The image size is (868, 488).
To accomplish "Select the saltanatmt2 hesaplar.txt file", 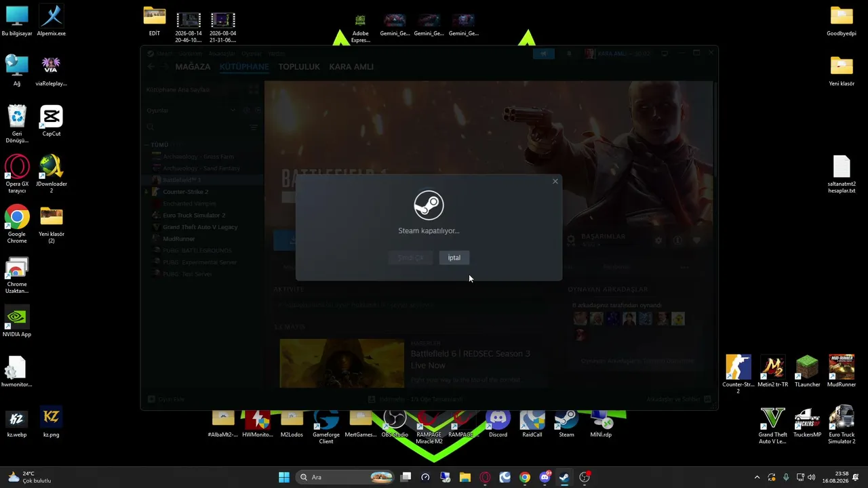I will coord(842,174).
